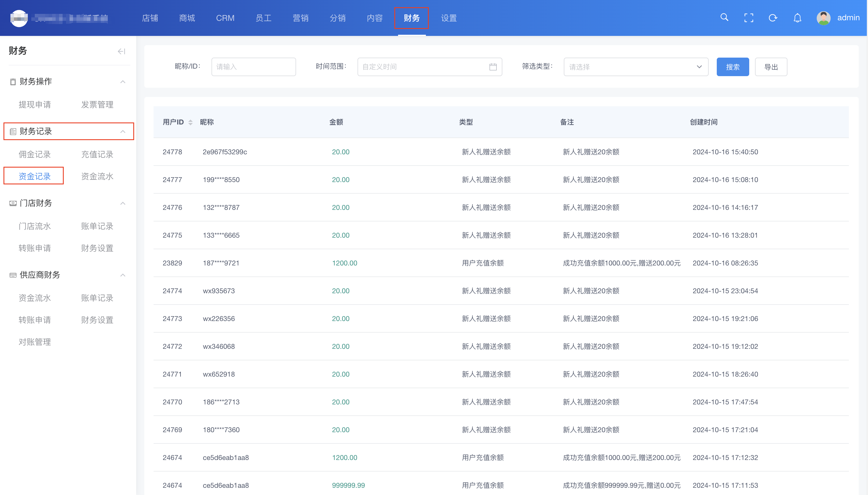
Task: Click the admin username label
Action: pyautogui.click(x=848, y=18)
